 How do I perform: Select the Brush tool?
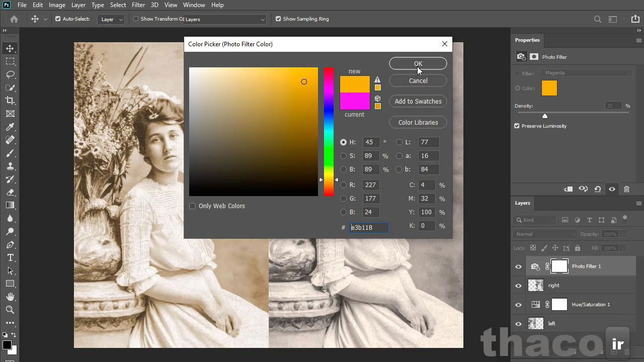(10, 153)
